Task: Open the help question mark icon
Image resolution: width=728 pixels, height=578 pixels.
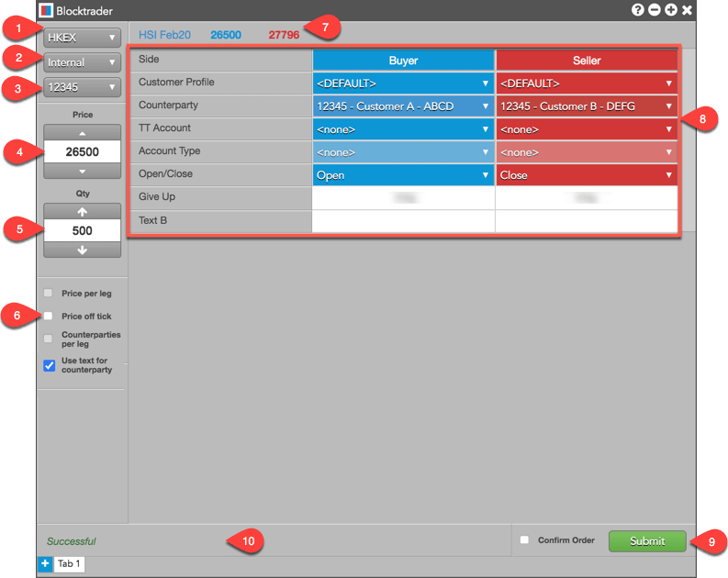Action: pos(637,10)
